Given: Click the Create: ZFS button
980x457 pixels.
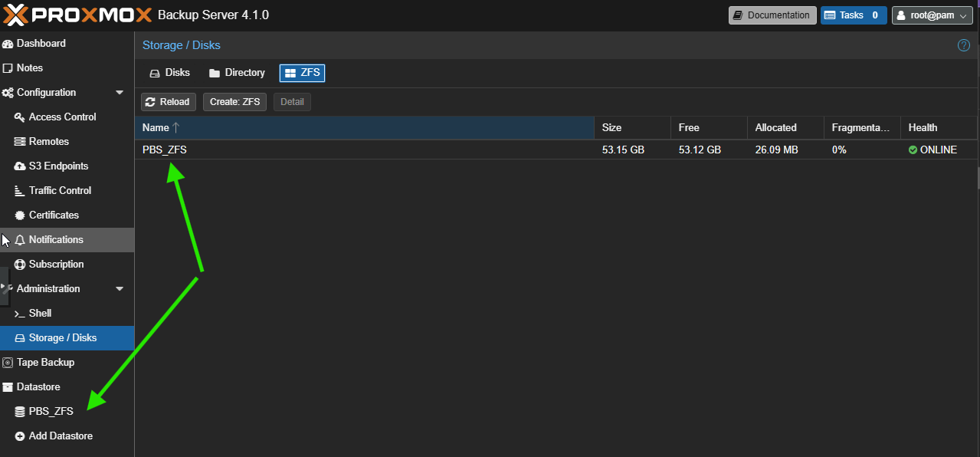Looking at the screenshot, I should 234,102.
